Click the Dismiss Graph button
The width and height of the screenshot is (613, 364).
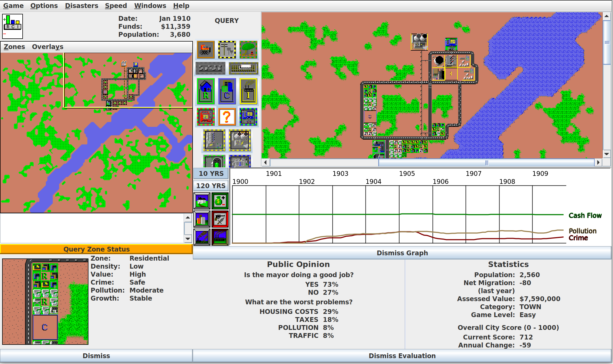click(402, 253)
